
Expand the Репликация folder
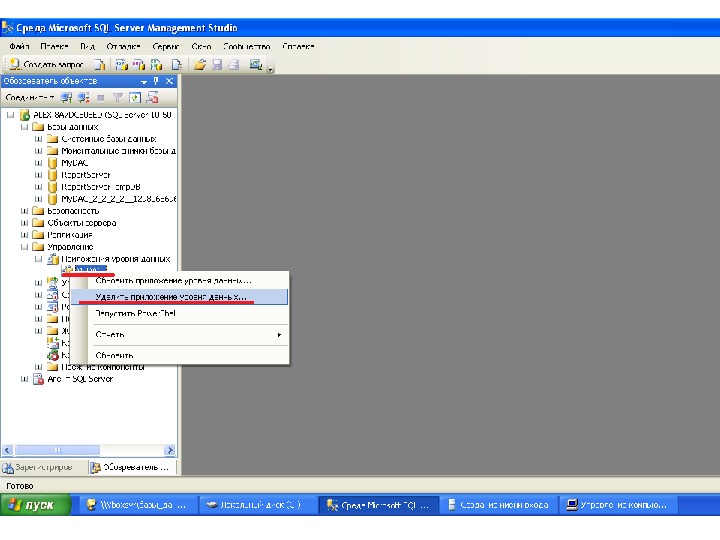(x=24, y=235)
